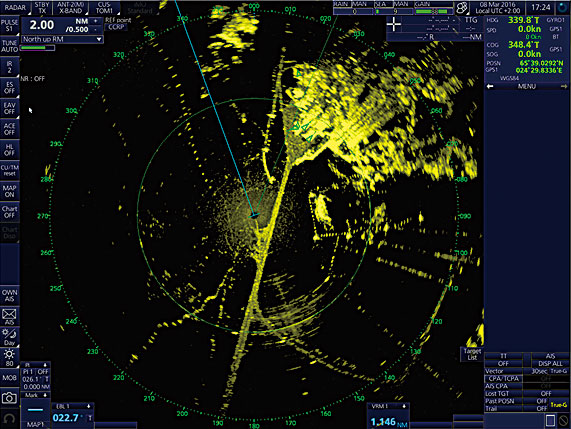Switch MAP ON display off
This screenshot has height=429, width=571.
click(9, 191)
